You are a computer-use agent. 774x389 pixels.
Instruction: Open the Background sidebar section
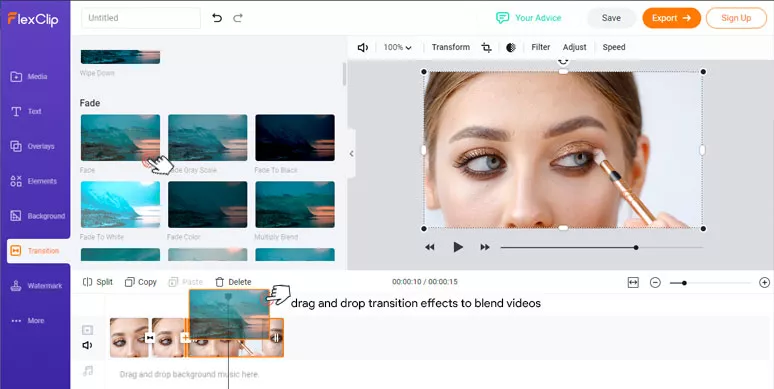(x=38, y=216)
